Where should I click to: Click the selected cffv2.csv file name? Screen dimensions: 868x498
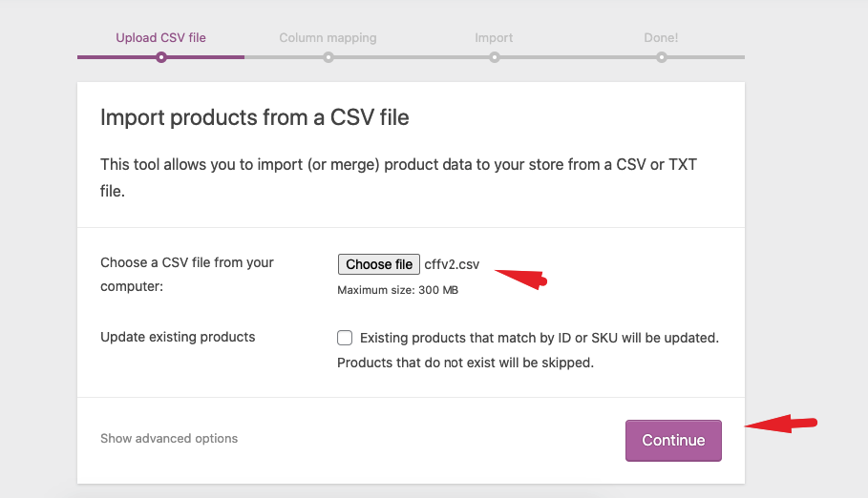[x=452, y=264]
